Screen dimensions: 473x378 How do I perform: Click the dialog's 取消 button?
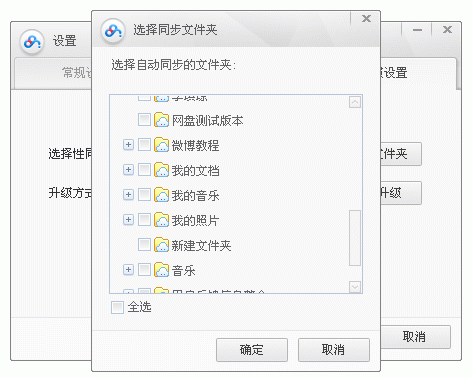(334, 350)
